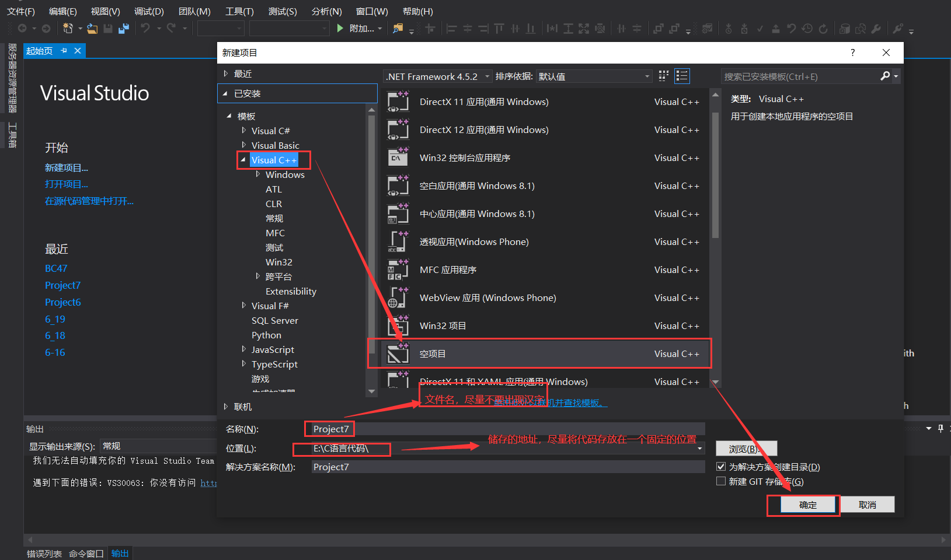Open the Tools menu
The image size is (951, 560).
[239, 11]
